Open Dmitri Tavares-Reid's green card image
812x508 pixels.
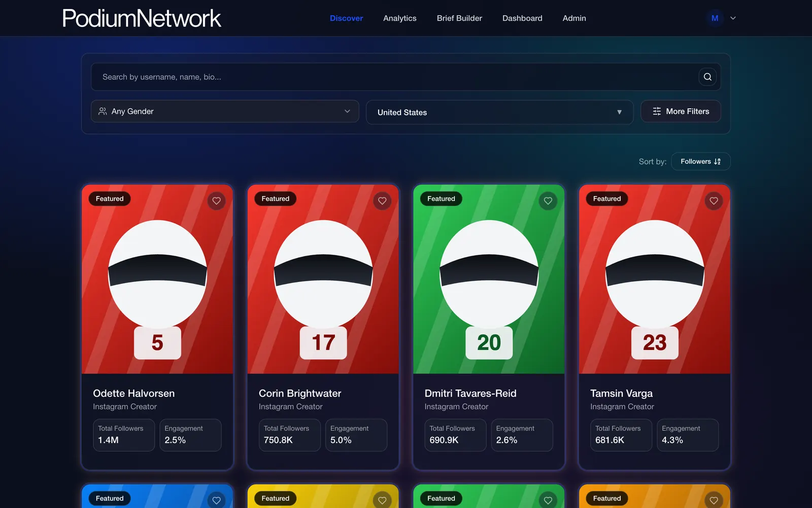coord(489,279)
